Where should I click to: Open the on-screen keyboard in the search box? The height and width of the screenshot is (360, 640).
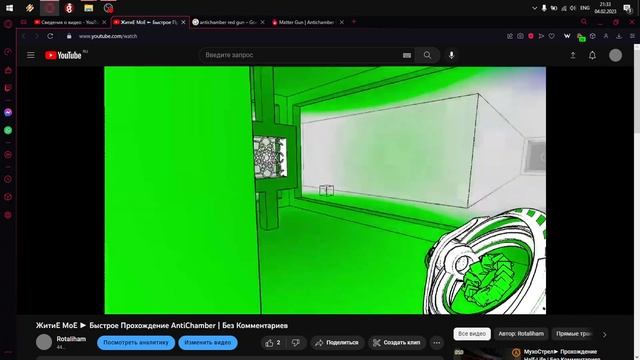click(407, 55)
